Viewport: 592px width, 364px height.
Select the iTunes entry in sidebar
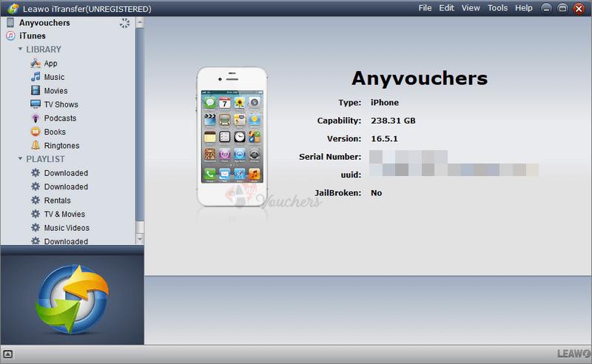coord(32,36)
